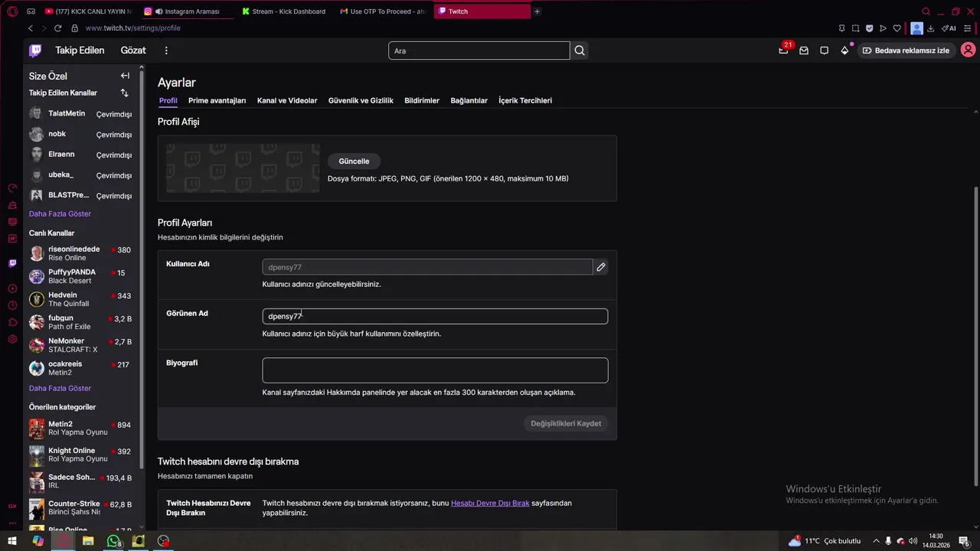This screenshot has width=980, height=551.
Task: Click the Güncelle banner button
Action: [x=354, y=161]
